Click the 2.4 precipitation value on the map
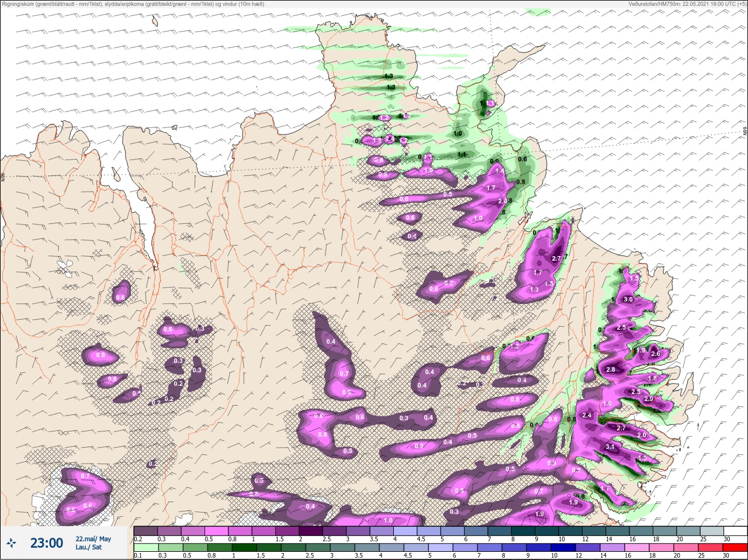748x560 pixels. (587, 415)
